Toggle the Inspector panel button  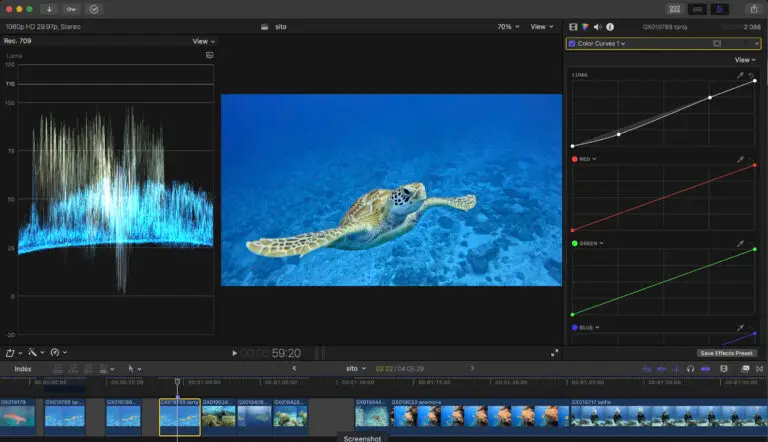click(x=720, y=9)
